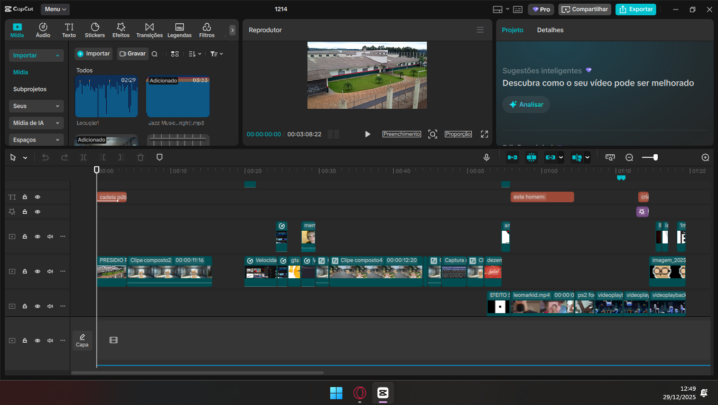This screenshot has height=405, width=718.
Task: Click the delete trash icon in timeline toolbar
Action: click(x=140, y=157)
